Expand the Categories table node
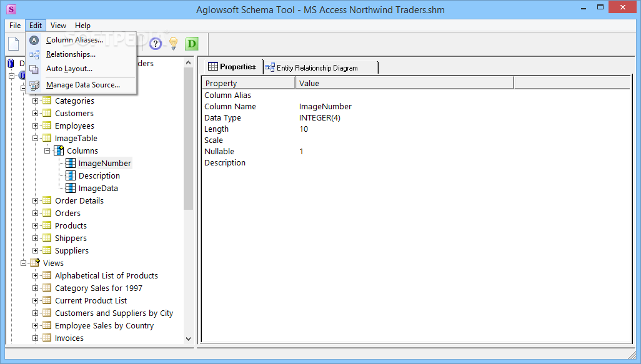Image resolution: width=641 pixels, height=364 pixels. (36, 101)
